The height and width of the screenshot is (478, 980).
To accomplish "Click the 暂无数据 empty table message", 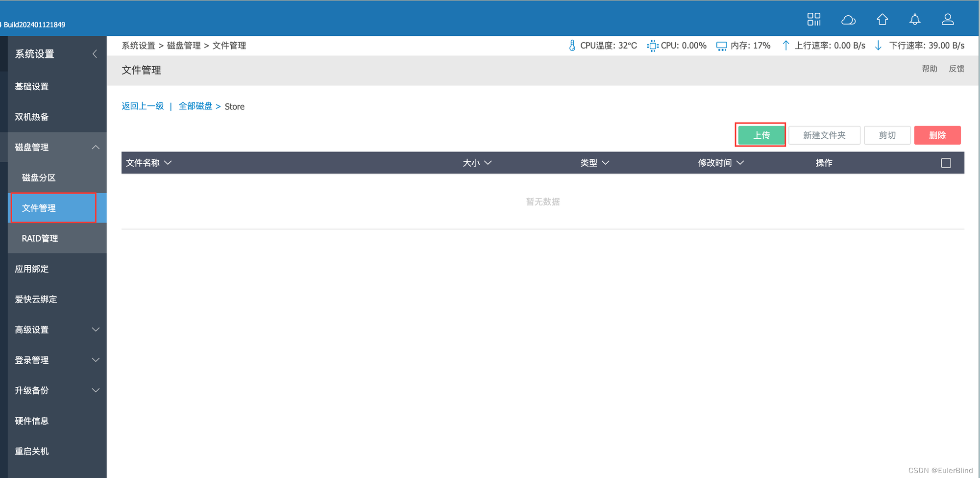I will click(x=543, y=201).
